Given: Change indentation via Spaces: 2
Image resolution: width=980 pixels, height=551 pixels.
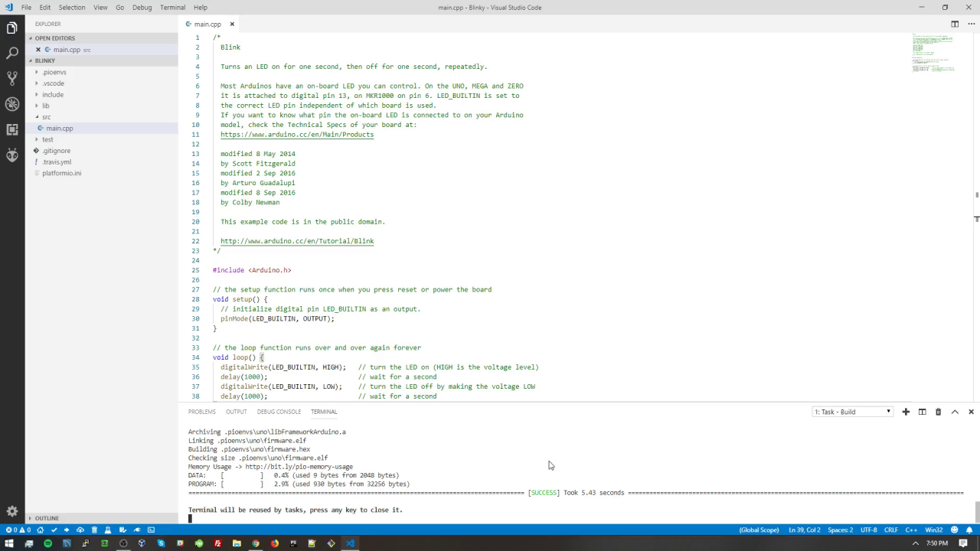Looking at the screenshot, I should tap(840, 530).
